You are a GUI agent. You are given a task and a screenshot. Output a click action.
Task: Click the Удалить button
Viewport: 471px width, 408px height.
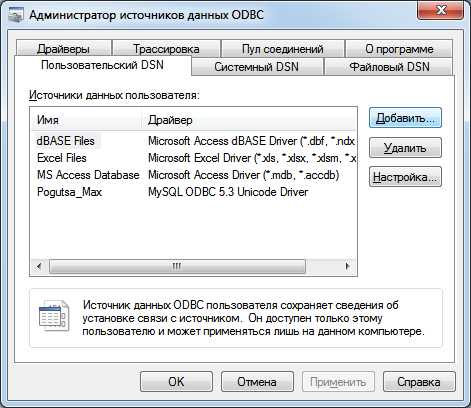(405, 147)
